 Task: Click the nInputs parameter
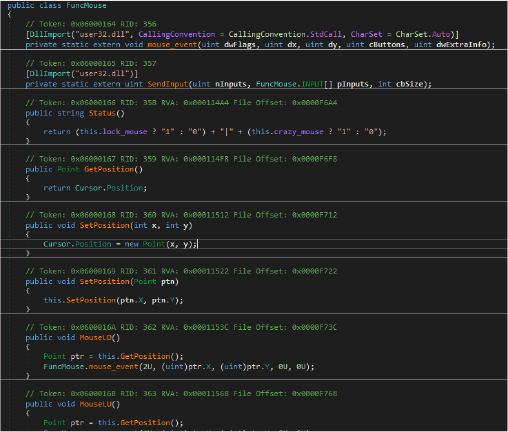coord(231,84)
